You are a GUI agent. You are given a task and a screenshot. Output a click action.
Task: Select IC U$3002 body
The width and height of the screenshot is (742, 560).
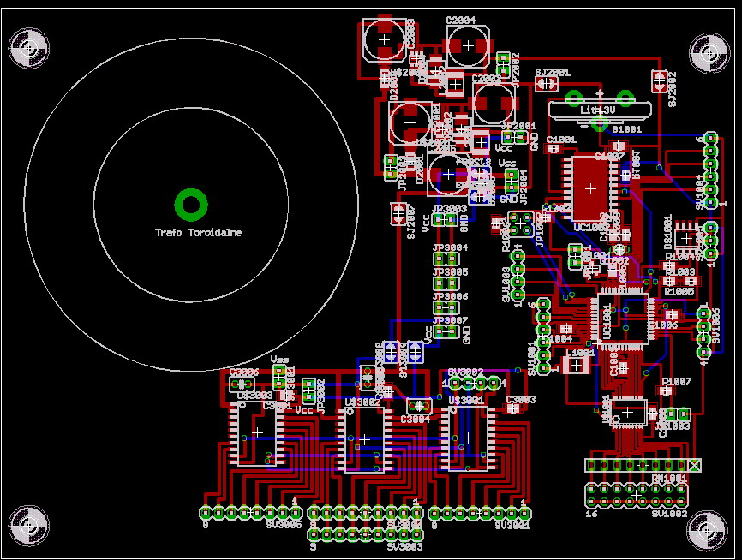[x=364, y=440]
